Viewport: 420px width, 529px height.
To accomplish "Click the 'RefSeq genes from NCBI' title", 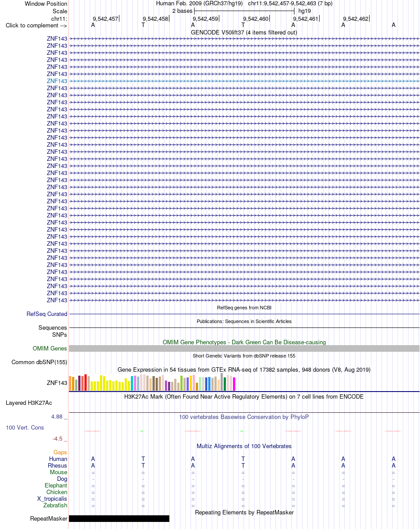I will click(244, 308).
